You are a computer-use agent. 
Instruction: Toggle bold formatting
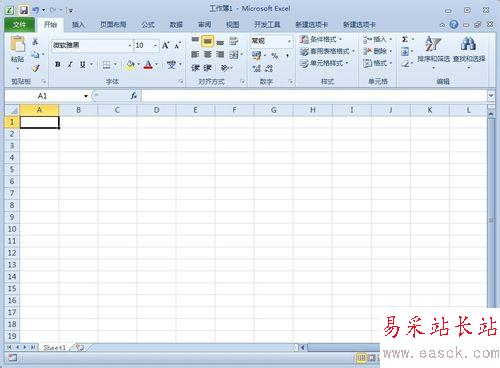pyautogui.click(x=58, y=64)
